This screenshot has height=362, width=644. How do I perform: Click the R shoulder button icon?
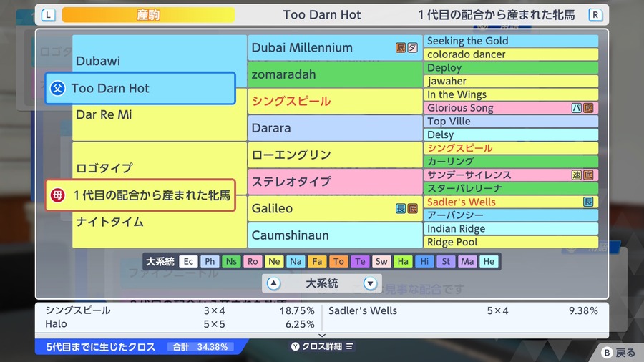click(x=595, y=15)
